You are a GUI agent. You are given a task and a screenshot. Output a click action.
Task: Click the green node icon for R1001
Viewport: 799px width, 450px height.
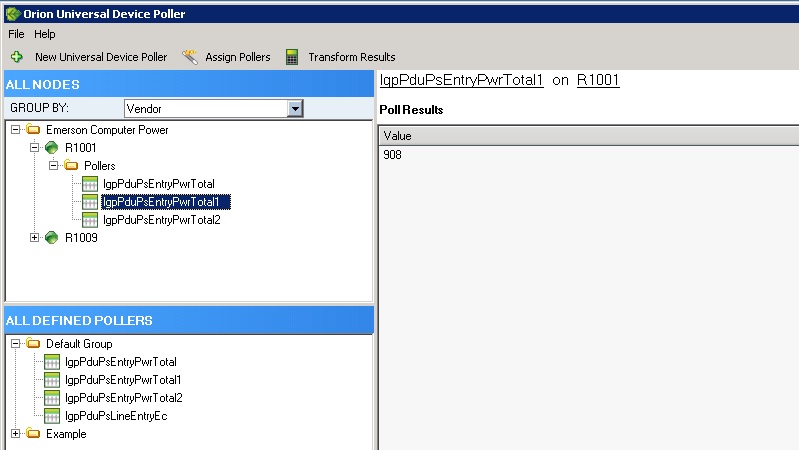pyautogui.click(x=51, y=148)
